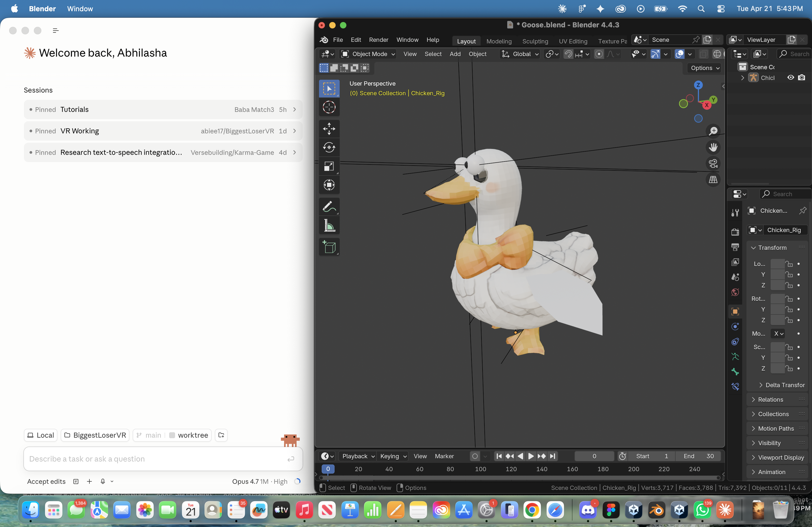Open the View Layer properties tab icon
812x527 pixels.
(x=735, y=262)
